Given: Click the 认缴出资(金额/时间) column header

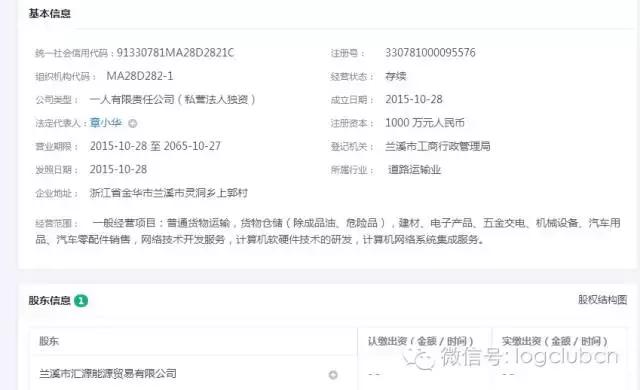Looking at the screenshot, I should pos(420,341).
